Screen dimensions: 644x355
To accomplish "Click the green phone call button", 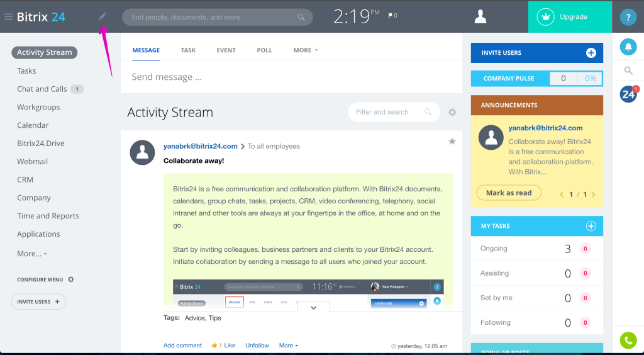I will 628,340.
